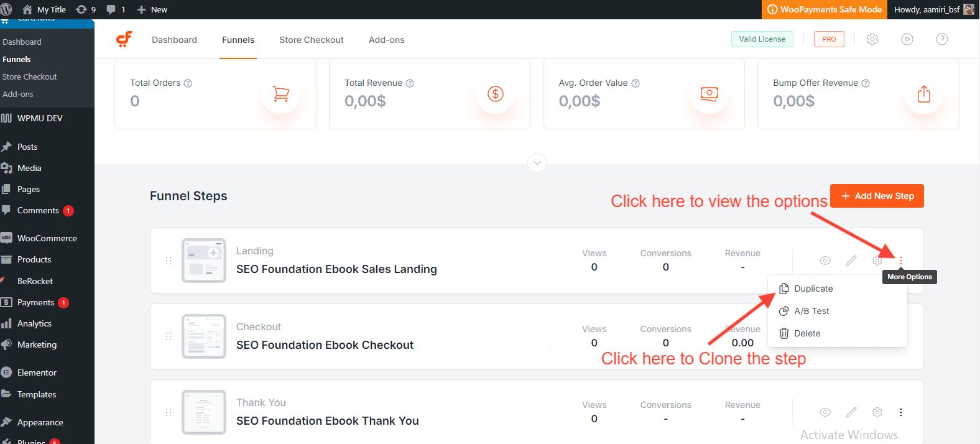
Task: Open the video tutorials play icon
Action: 907,39
